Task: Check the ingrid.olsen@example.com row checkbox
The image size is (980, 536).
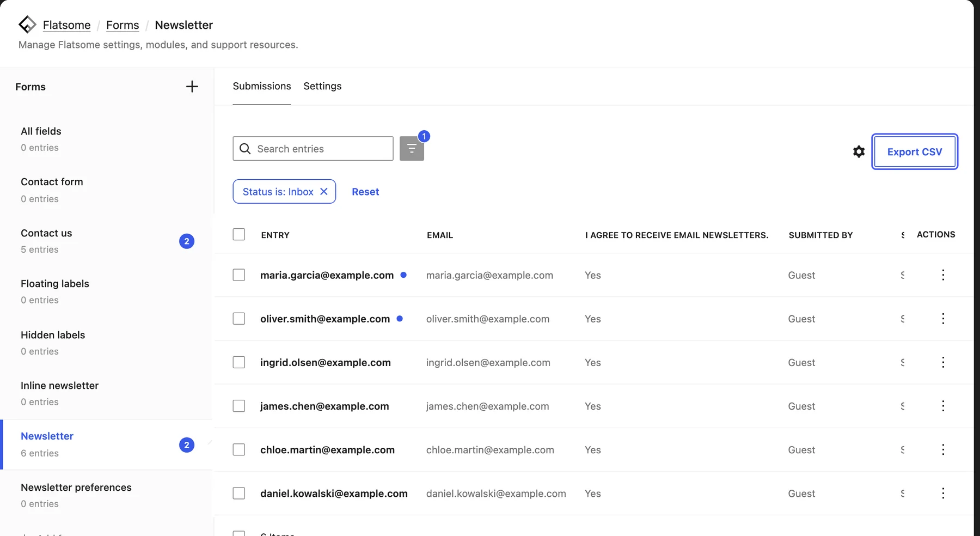Action: [x=239, y=362]
